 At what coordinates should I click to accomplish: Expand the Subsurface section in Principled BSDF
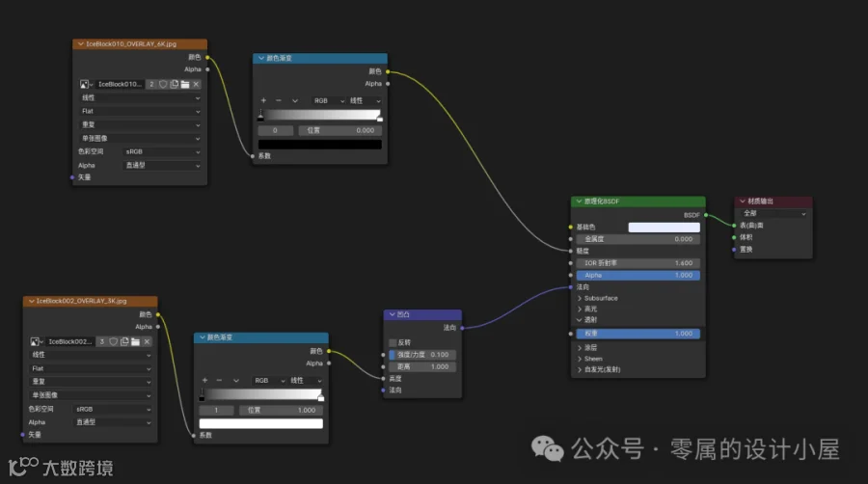point(598,298)
